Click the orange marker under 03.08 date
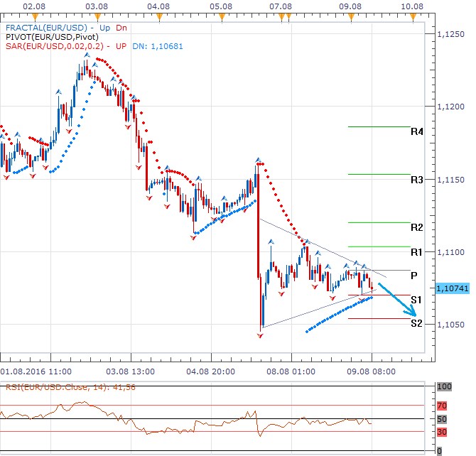The image size is (476, 456). click(x=96, y=16)
